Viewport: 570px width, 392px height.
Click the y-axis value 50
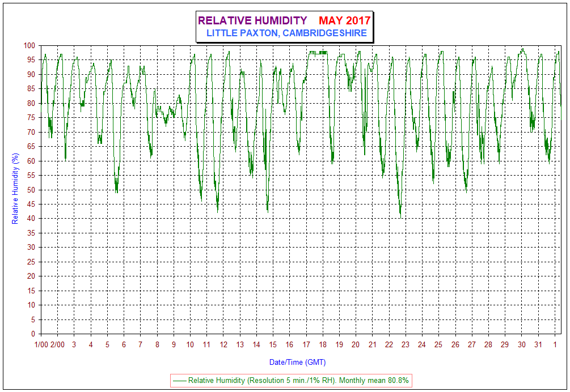(31, 190)
